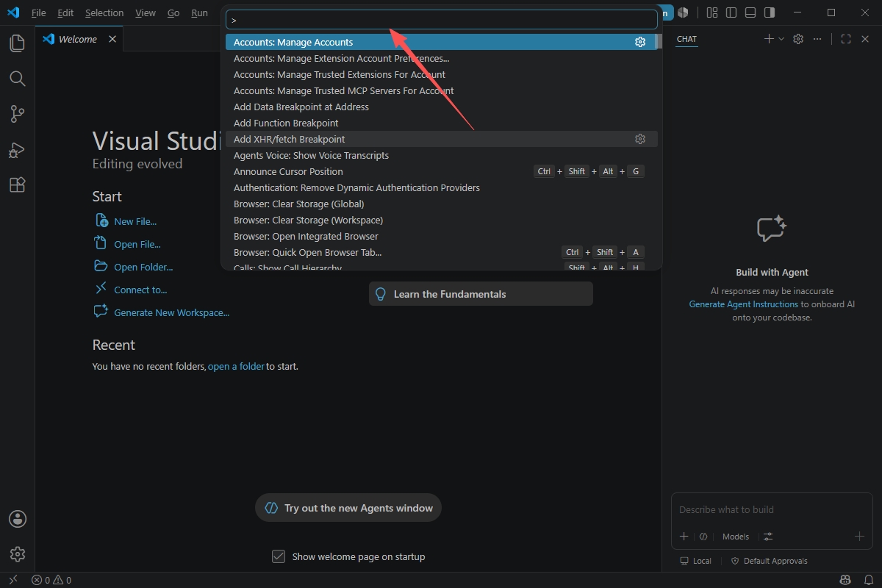Image resolution: width=882 pixels, height=588 pixels.
Task: Select Accounts: Manage Extension Account Preferences command
Action: point(442,58)
